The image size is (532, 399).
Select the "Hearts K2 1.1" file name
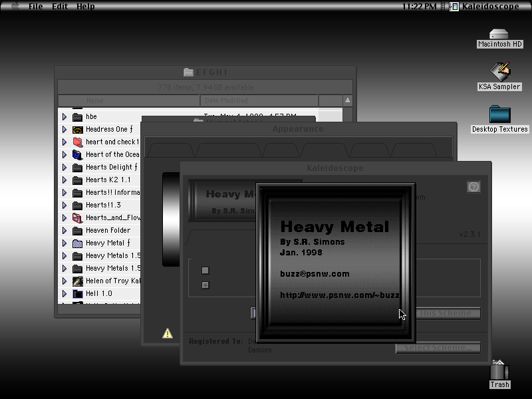pyautogui.click(x=108, y=180)
